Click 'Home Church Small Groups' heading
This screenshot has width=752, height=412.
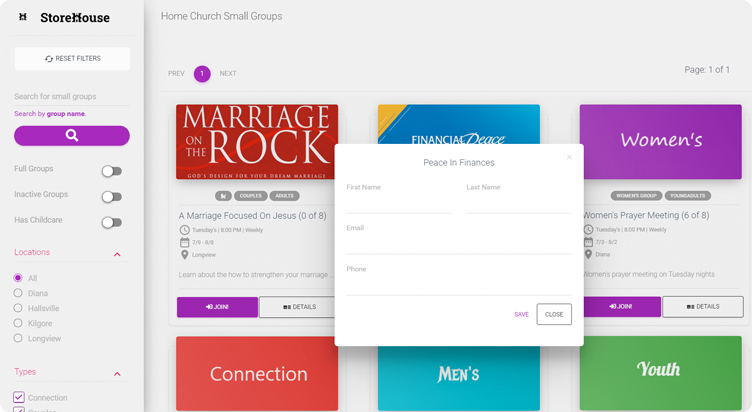[222, 16]
